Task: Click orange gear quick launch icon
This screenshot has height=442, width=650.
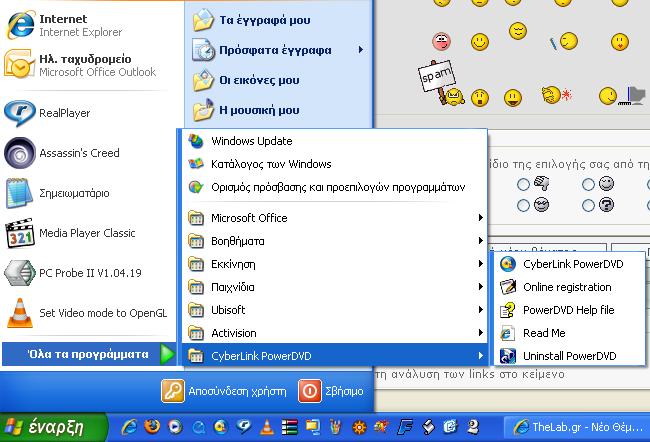Action: [359, 427]
